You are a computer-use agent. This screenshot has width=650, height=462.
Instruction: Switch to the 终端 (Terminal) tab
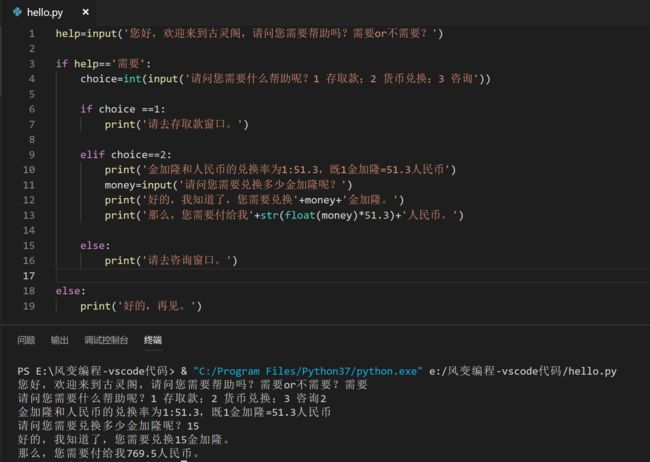tap(153, 340)
